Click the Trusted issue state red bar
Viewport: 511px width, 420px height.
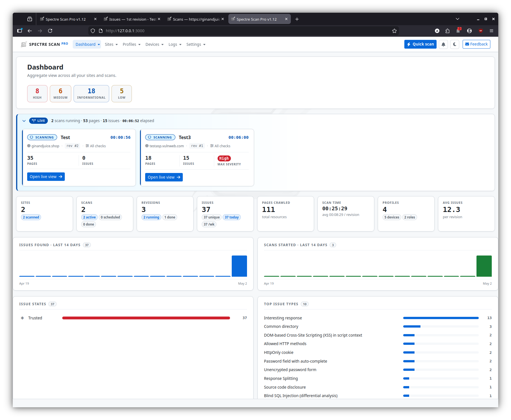[146, 318]
